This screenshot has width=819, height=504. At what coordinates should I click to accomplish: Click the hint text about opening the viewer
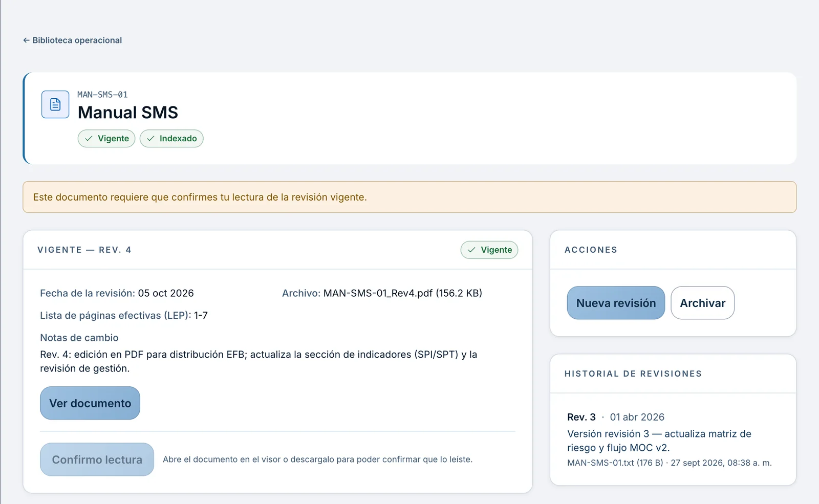(318, 459)
